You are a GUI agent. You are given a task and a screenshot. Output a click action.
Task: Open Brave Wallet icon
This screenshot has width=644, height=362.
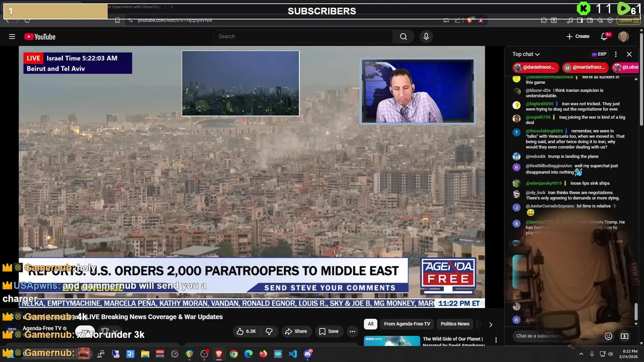click(x=590, y=20)
